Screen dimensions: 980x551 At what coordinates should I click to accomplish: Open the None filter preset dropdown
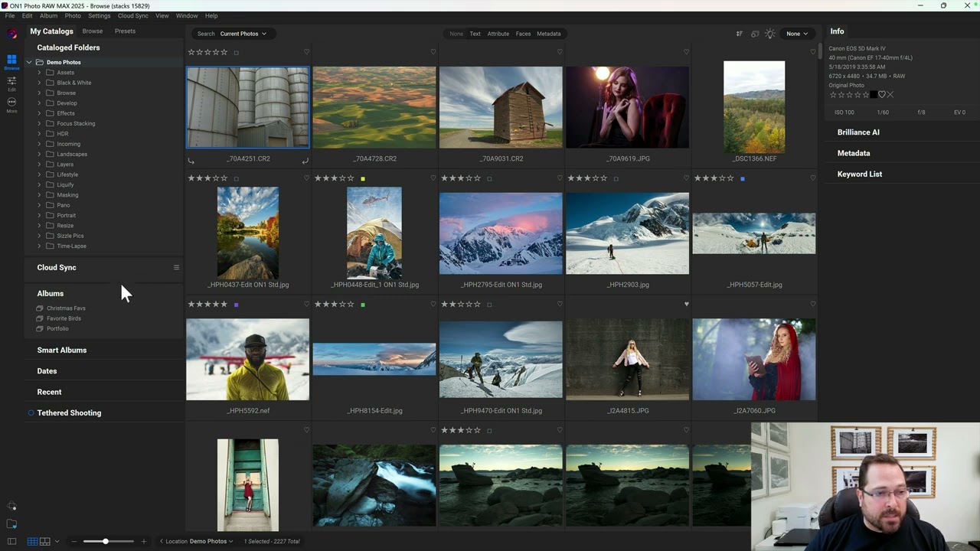(x=797, y=34)
